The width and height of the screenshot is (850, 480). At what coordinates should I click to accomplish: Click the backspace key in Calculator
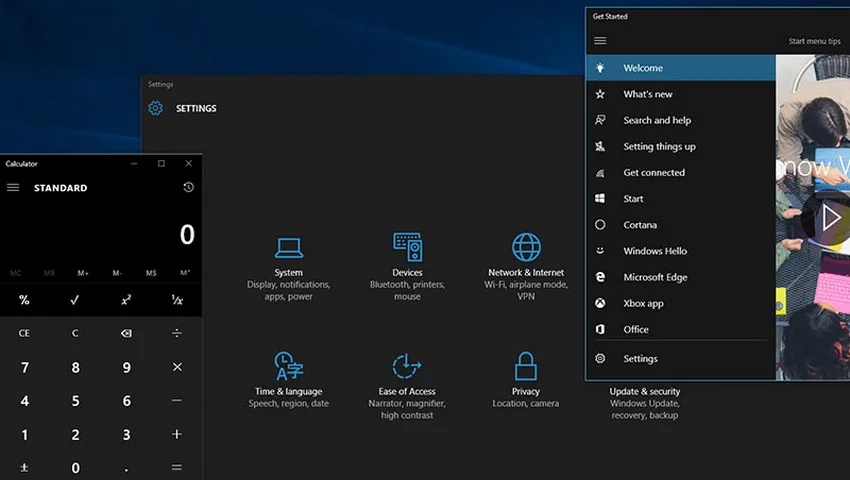[x=126, y=333]
